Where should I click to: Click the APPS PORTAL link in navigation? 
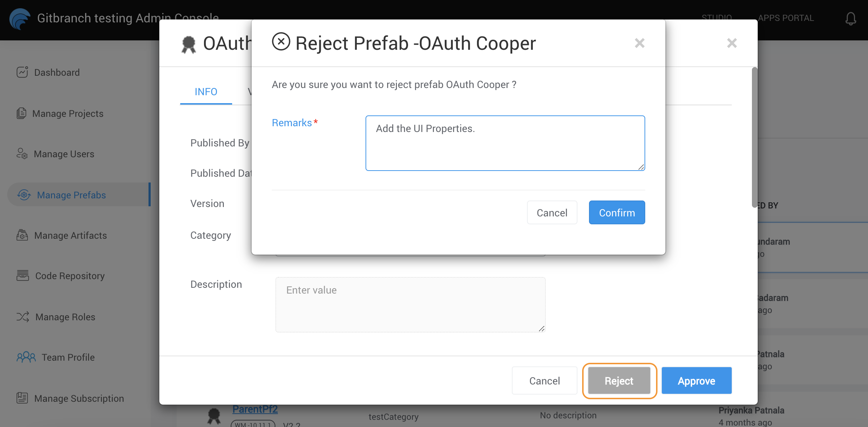[x=786, y=17]
